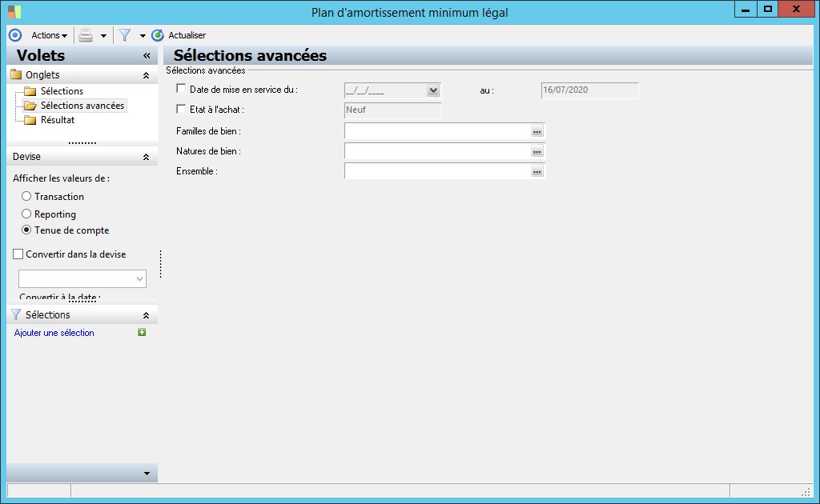Click the horizontal grip below Onglets tree
Viewport: 820px width, 504px height.
coord(82,142)
